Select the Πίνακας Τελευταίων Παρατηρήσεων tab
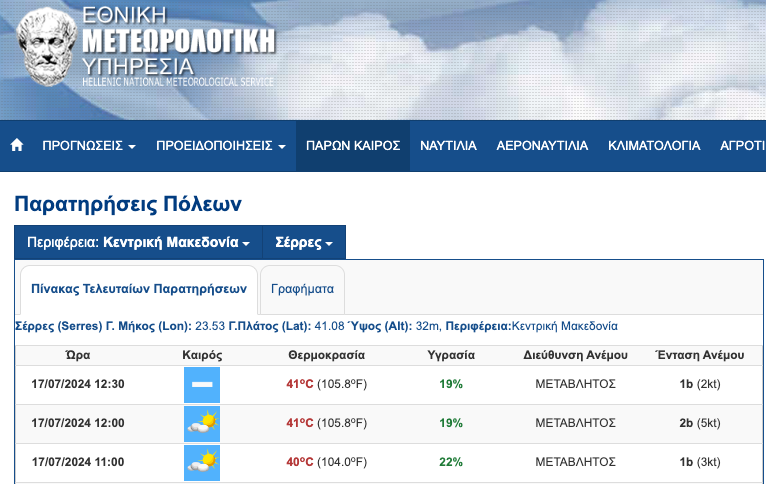 139,289
